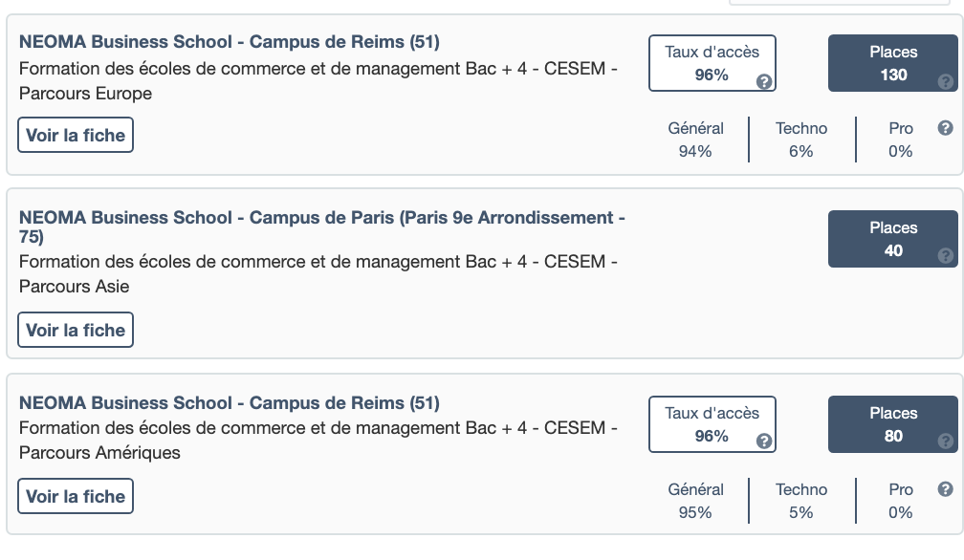This screenshot has width=964, height=560.
Task: Open Voir la fiche for Parcours Amériques
Action: click(x=76, y=497)
